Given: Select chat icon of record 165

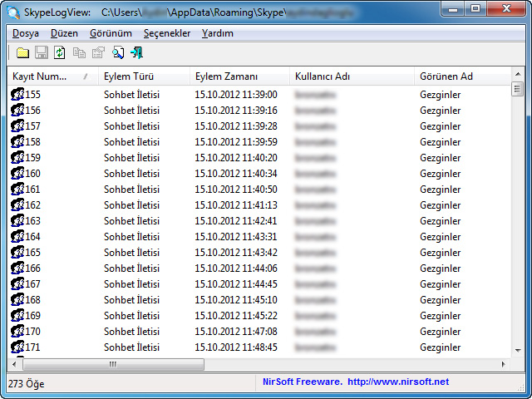Looking at the screenshot, I should (17, 252).
